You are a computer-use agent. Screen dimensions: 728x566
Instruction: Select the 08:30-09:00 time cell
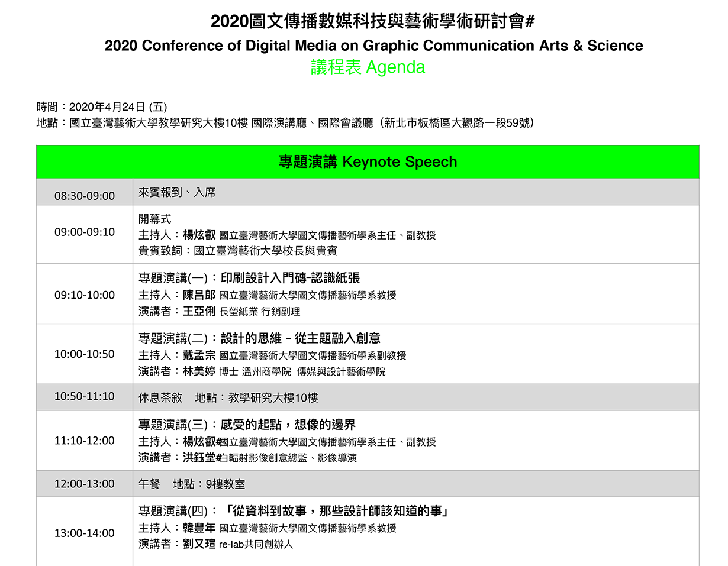(85, 196)
